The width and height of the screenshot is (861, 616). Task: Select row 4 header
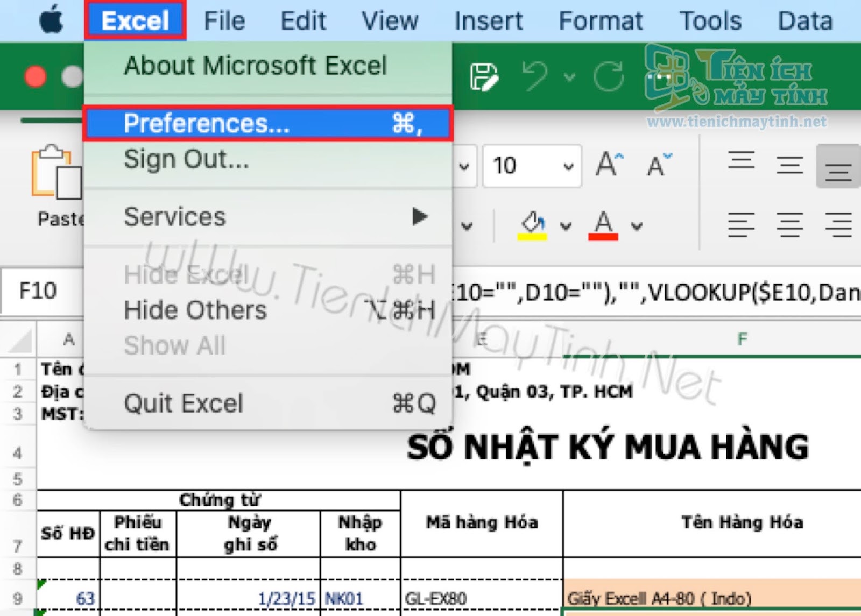click(x=18, y=448)
